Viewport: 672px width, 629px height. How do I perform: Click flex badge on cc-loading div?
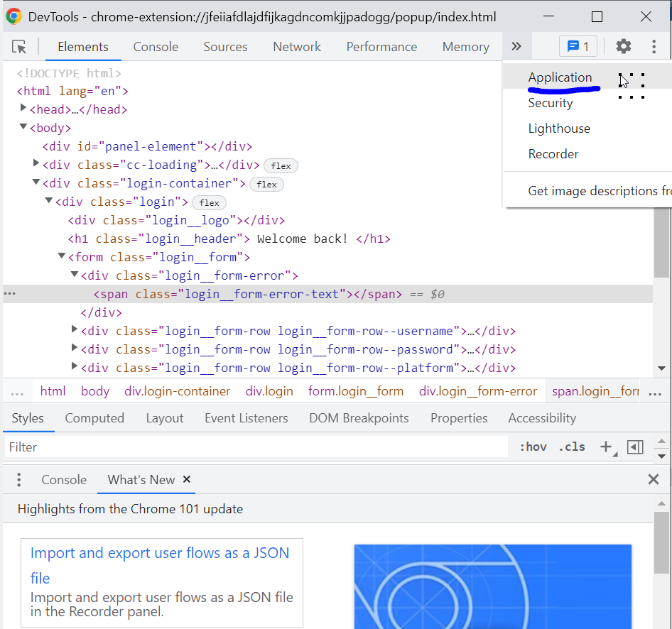point(281,165)
